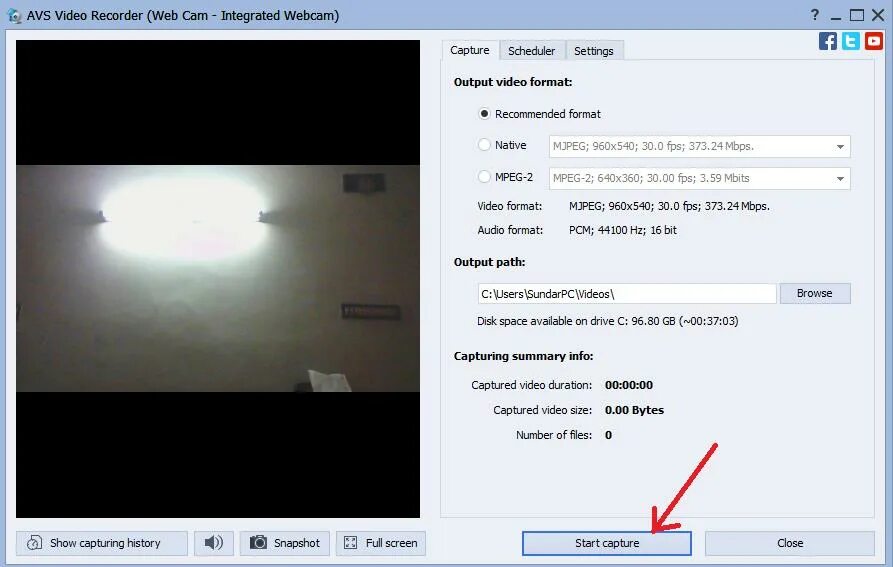The image size is (893, 567).
Task: Click the Number of files value
Action: (608, 435)
